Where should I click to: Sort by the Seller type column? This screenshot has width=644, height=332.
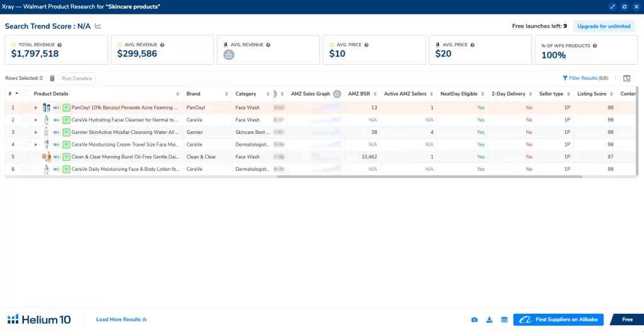(x=569, y=94)
